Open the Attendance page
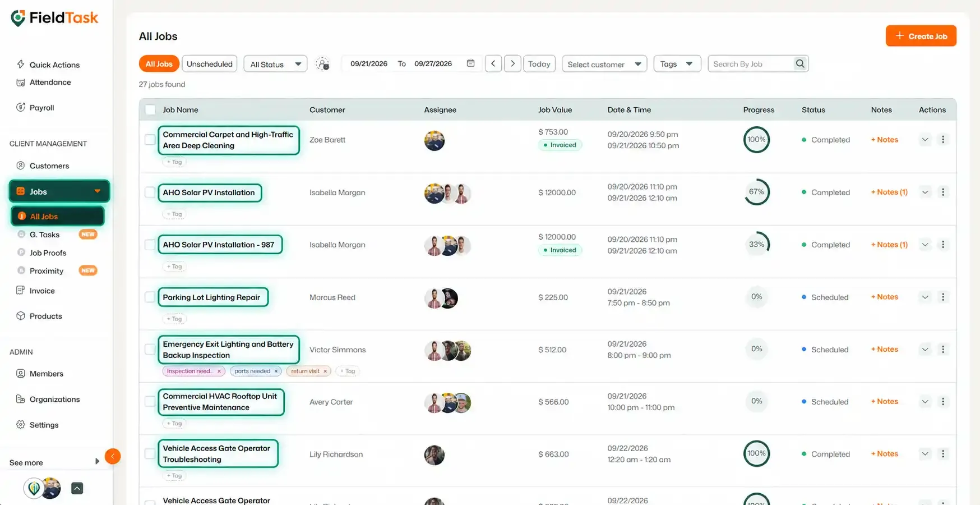 point(44,82)
